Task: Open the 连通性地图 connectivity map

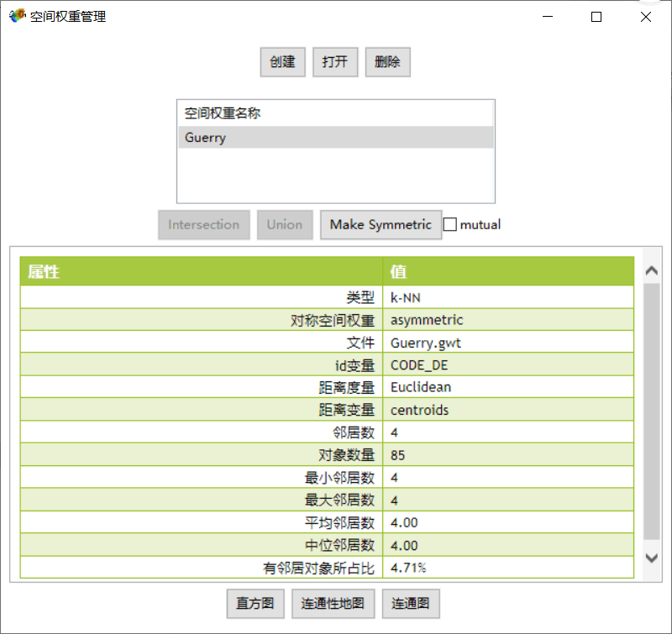Action: coord(333,604)
